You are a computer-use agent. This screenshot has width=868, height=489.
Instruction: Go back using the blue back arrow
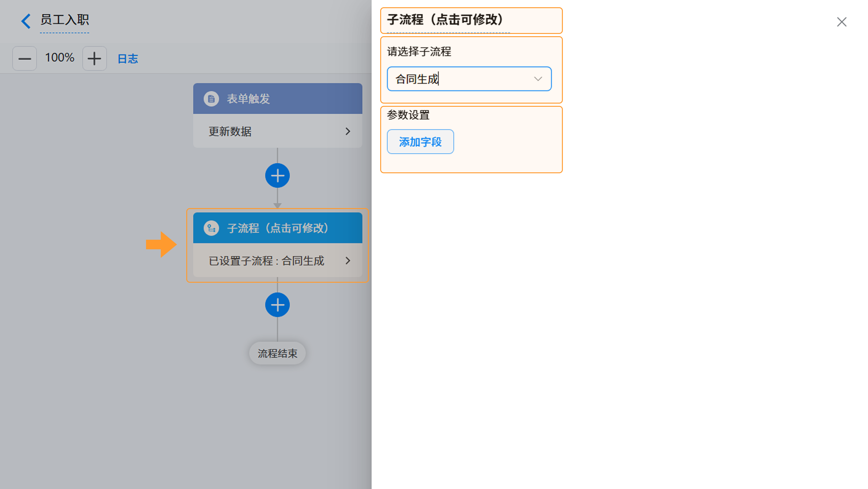point(26,21)
